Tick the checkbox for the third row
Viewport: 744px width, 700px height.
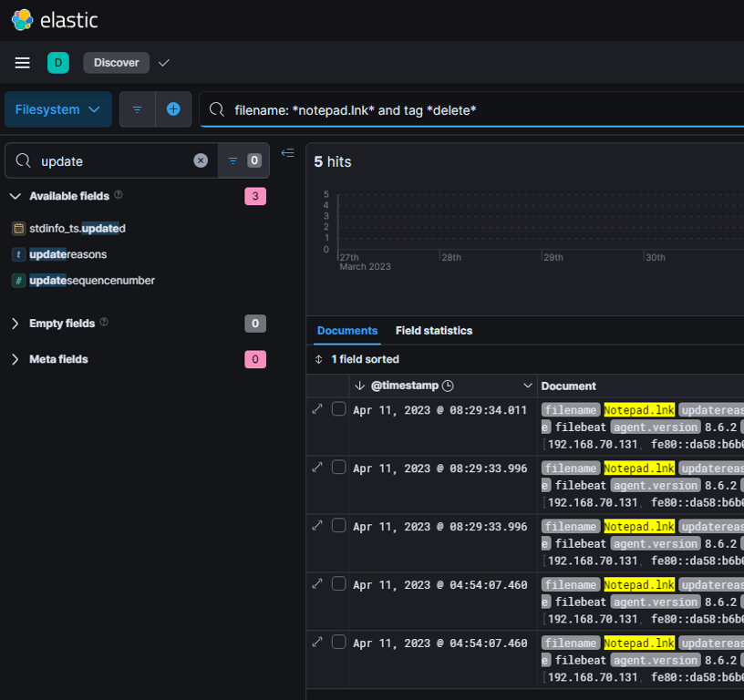tap(338, 526)
